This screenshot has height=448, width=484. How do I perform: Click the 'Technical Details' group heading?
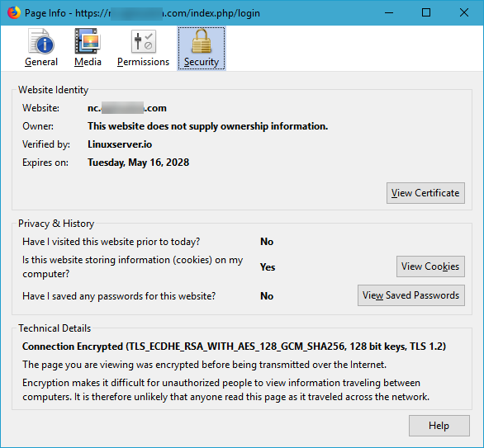click(x=55, y=328)
